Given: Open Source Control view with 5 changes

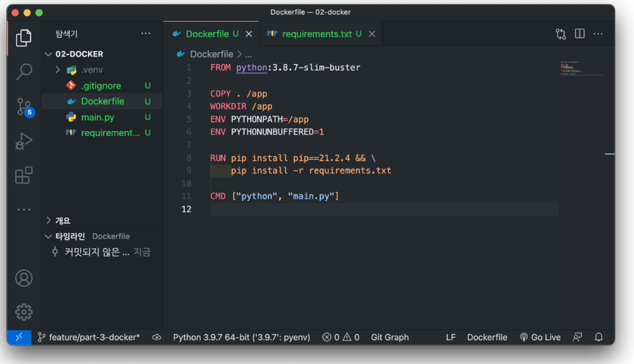Looking at the screenshot, I should click(24, 107).
